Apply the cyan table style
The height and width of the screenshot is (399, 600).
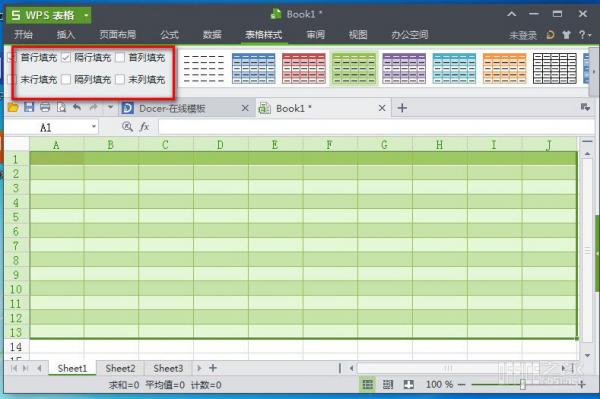pyautogui.click(x=454, y=68)
